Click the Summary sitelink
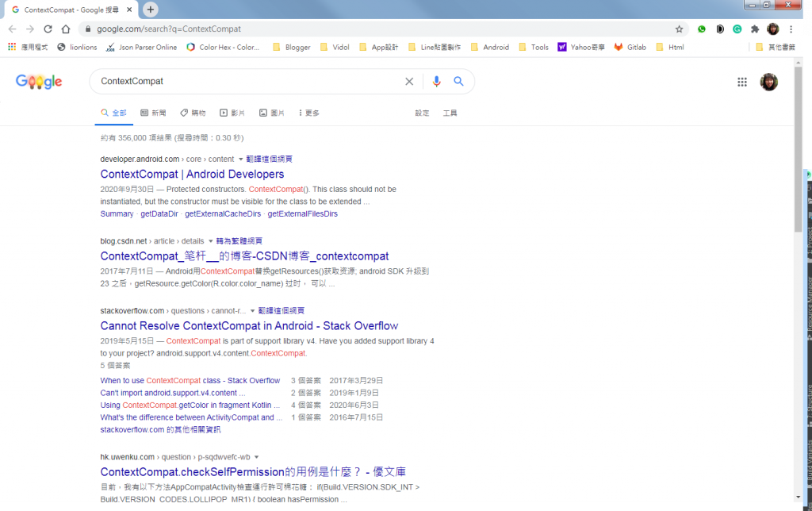 point(117,213)
